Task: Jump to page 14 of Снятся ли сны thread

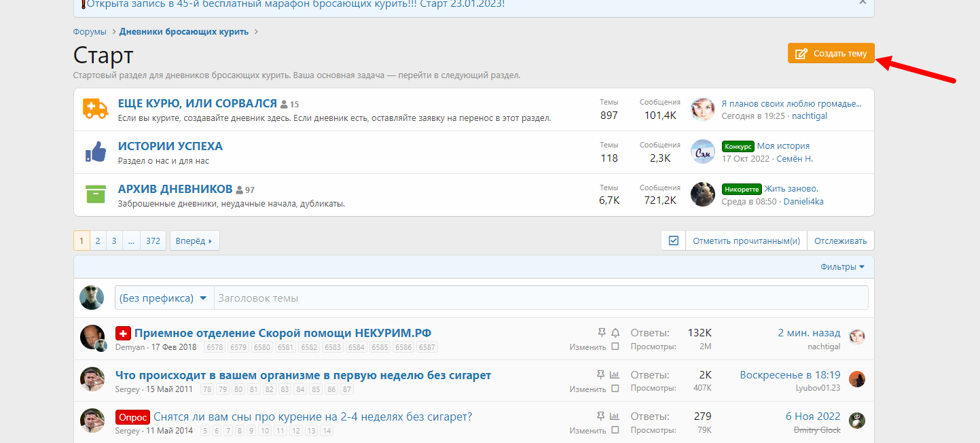Action: pos(327,431)
